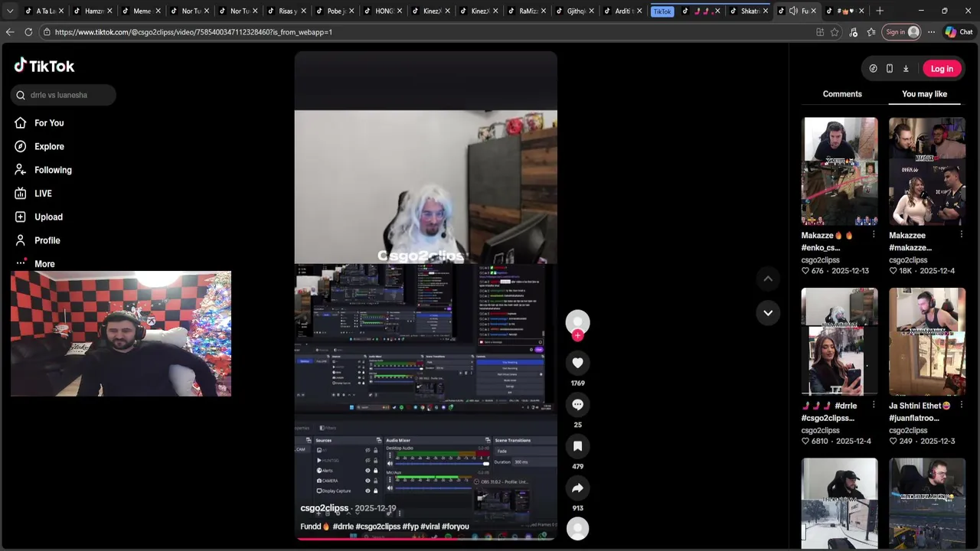Open options for Makazzee #makazze video

click(x=961, y=236)
